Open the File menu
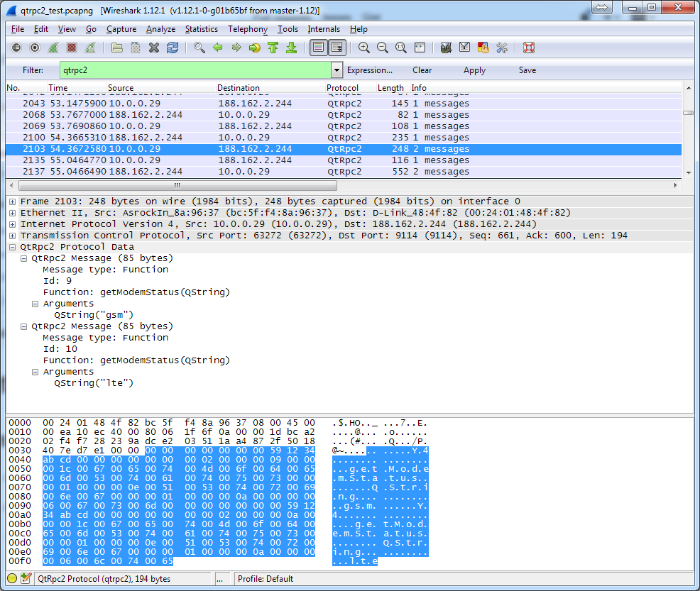Image resolution: width=700 pixels, height=591 pixels. tap(18, 29)
